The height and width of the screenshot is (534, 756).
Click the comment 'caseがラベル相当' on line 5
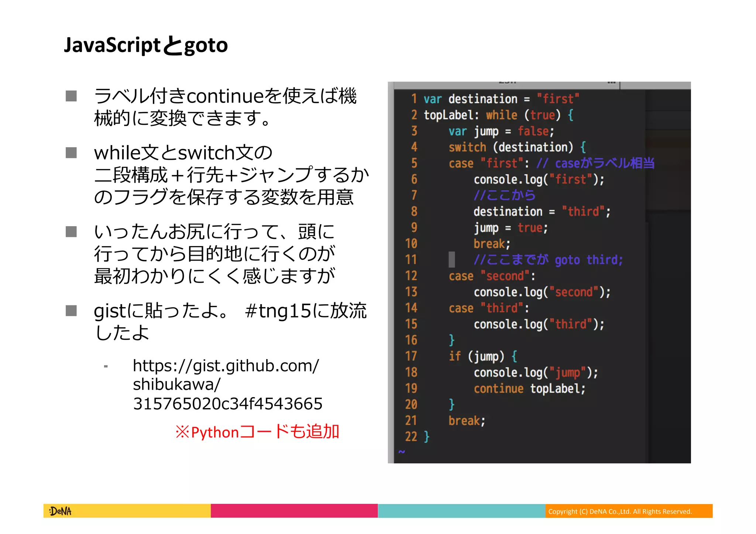(x=605, y=163)
